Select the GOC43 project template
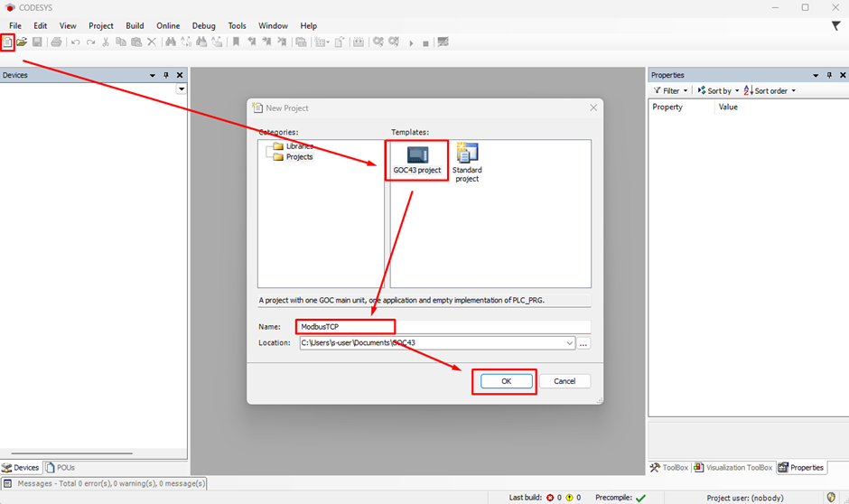 point(417,159)
